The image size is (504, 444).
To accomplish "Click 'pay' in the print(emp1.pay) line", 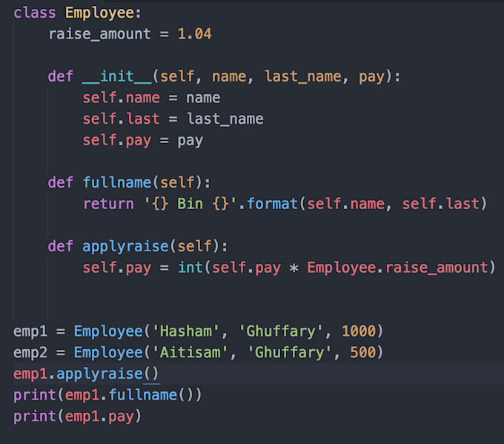I will [121, 417].
